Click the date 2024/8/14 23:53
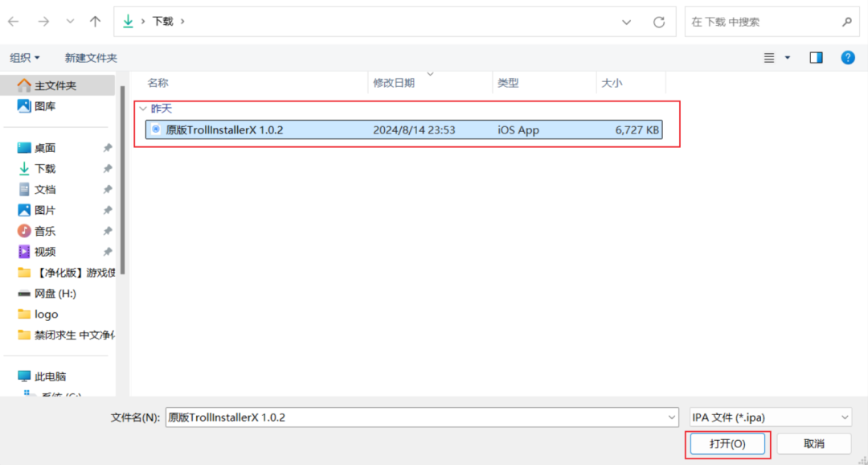The image size is (868, 465). pyautogui.click(x=414, y=130)
